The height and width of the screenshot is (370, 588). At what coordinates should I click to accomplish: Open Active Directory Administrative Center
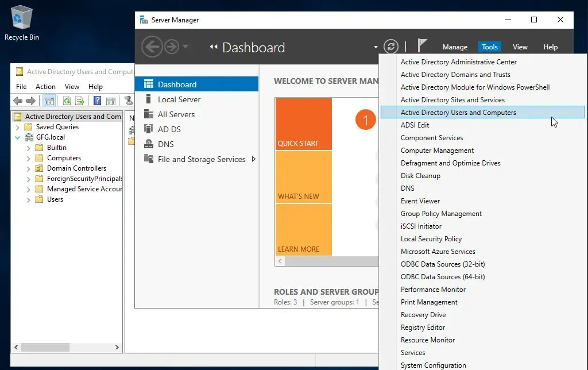tap(459, 62)
